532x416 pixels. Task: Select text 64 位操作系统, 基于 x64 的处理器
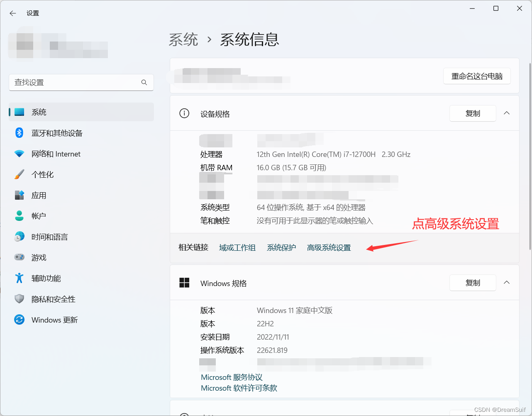point(311,208)
